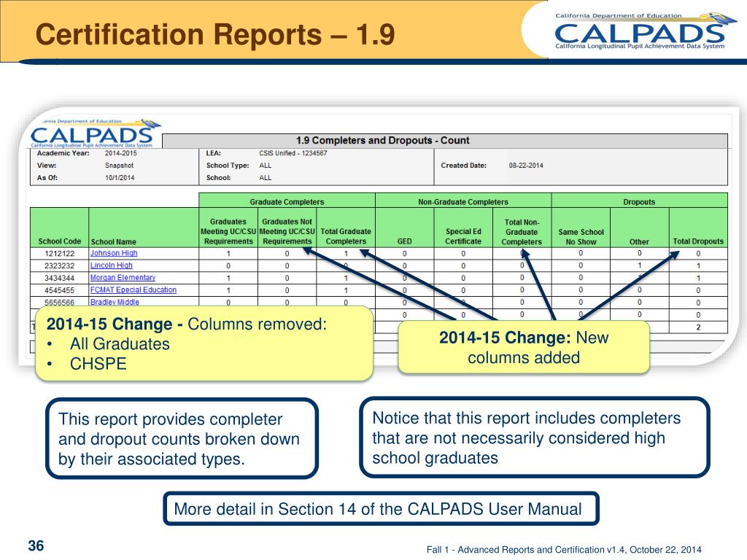The width and height of the screenshot is (747, 560).
Task: Open the Johnson High school link
Action: 114,253
